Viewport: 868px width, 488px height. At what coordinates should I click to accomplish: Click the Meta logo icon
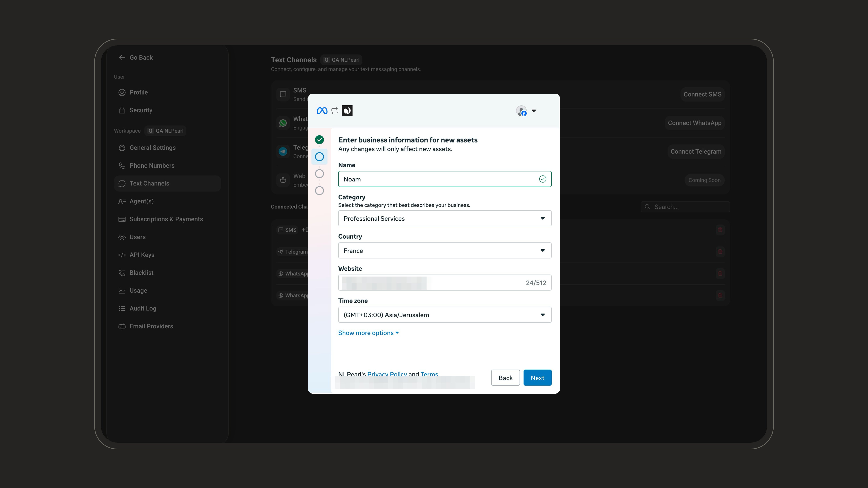pos(322,111)
